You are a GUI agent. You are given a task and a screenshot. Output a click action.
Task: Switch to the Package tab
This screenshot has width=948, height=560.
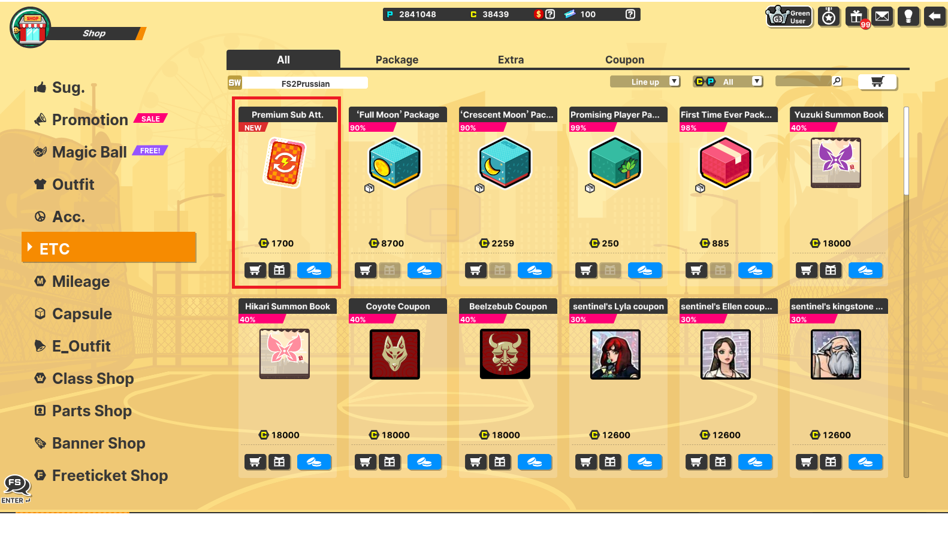397,59
